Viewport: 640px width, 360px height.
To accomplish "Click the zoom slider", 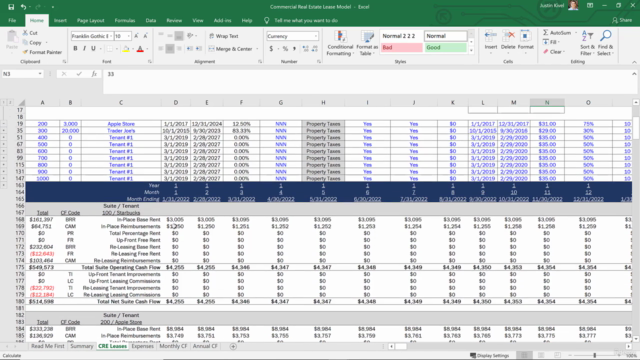I will click(x=595, y=356).
